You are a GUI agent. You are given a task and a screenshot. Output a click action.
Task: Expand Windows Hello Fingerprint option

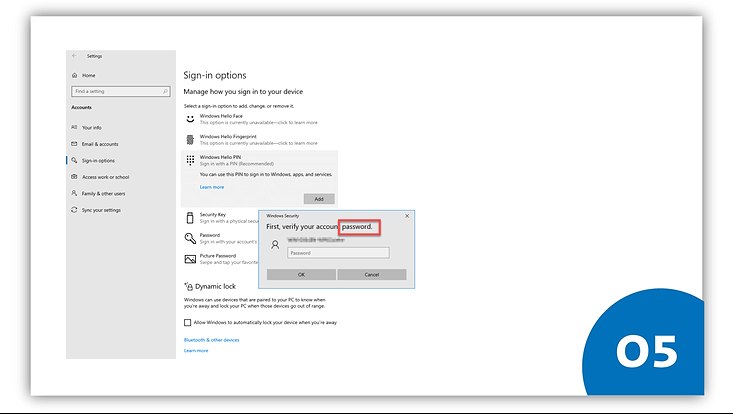click(x=227, y=136)
